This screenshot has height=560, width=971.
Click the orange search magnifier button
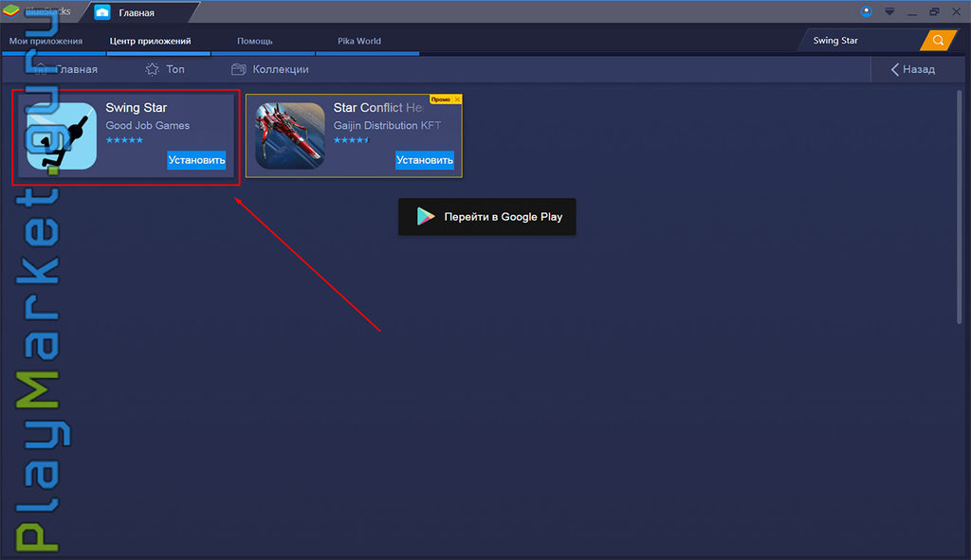click(938, 40)
